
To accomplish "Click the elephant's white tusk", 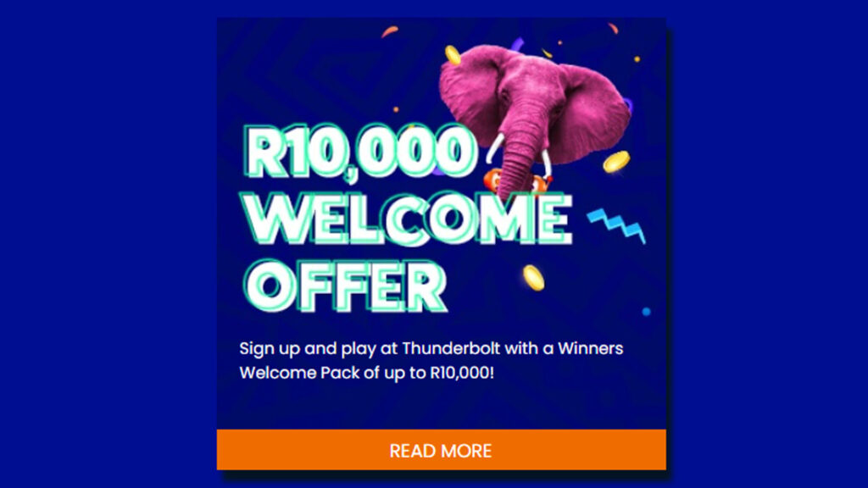I will coord(495,148).
